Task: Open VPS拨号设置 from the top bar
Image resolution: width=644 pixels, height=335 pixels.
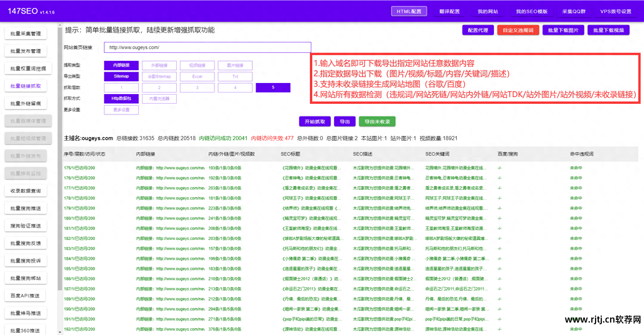Action: 616,11
